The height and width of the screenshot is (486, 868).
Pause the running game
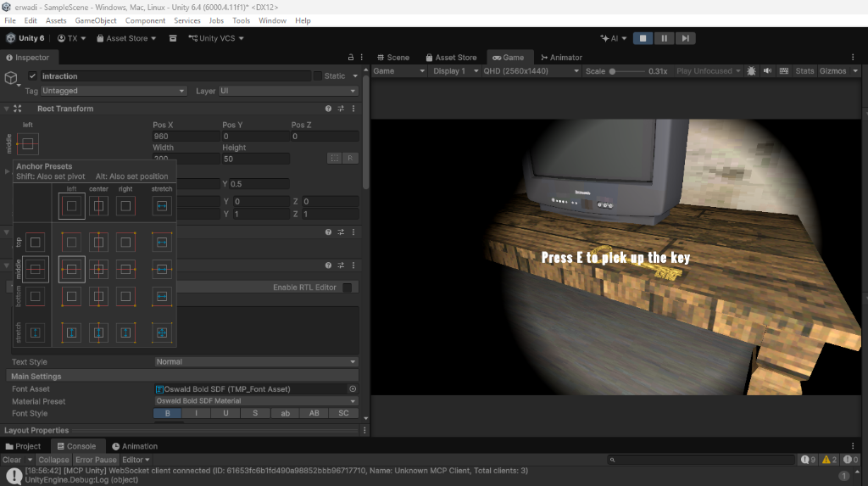[664, 38]
